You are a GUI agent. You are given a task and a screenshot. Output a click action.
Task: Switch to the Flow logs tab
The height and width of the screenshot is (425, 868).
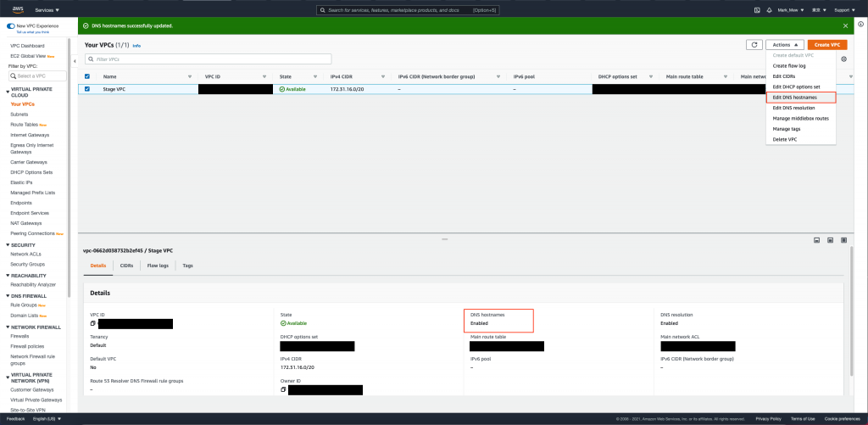[158, 266]
